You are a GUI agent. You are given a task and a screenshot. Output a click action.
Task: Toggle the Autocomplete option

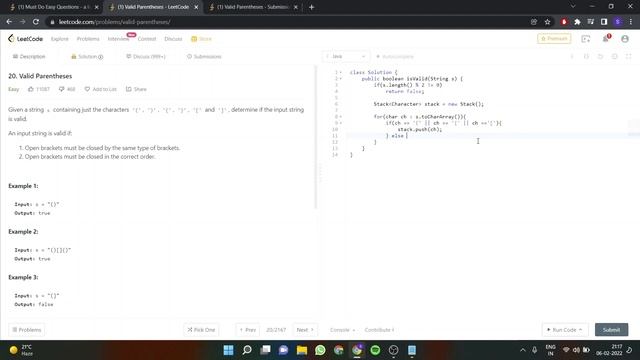coord(395,56)
